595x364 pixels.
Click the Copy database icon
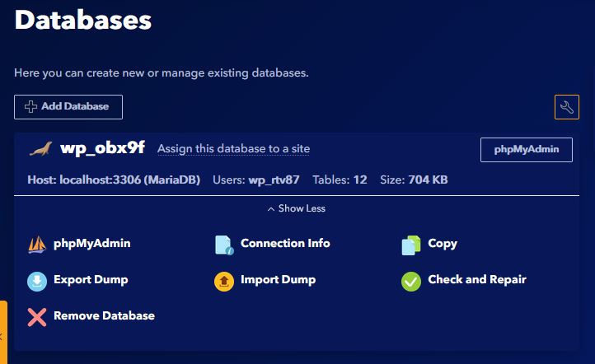411,245
